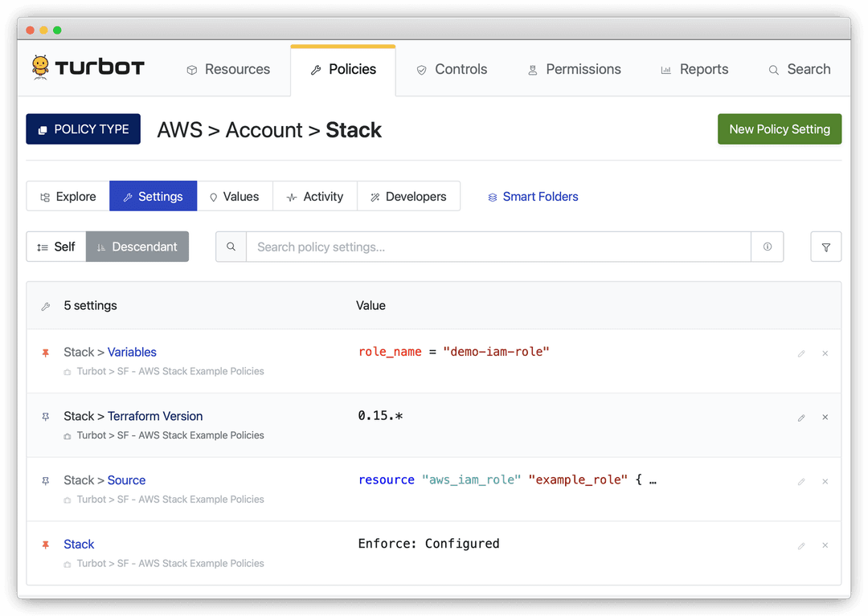The height and width of the screenshot is (616, 868).
Task: Click the pin icon on Stack row
Action: coord(45,545)
